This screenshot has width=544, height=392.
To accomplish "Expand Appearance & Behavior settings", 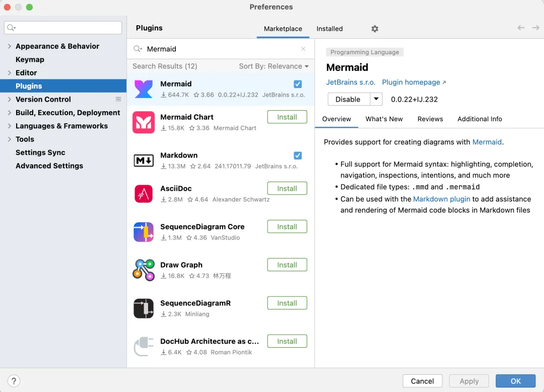I will tap(10, 46).
